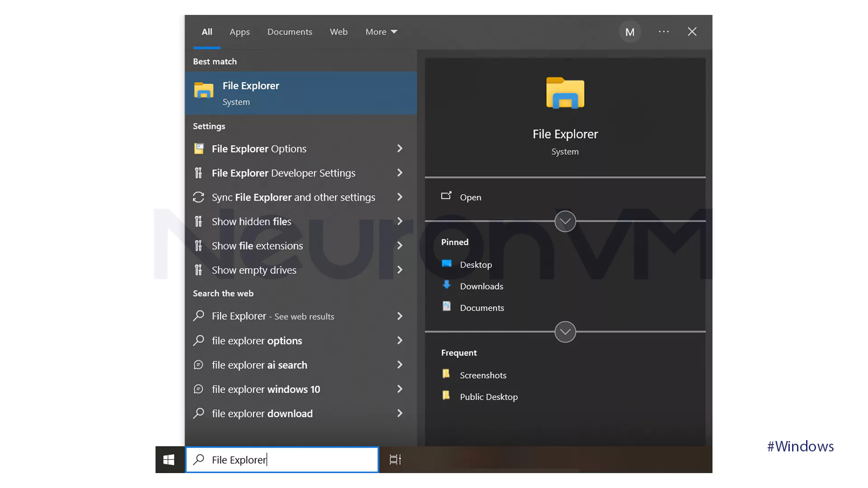Select File Explorer Developer Settings entry
This screenshot has height=488, width=868.
[301, 173]
